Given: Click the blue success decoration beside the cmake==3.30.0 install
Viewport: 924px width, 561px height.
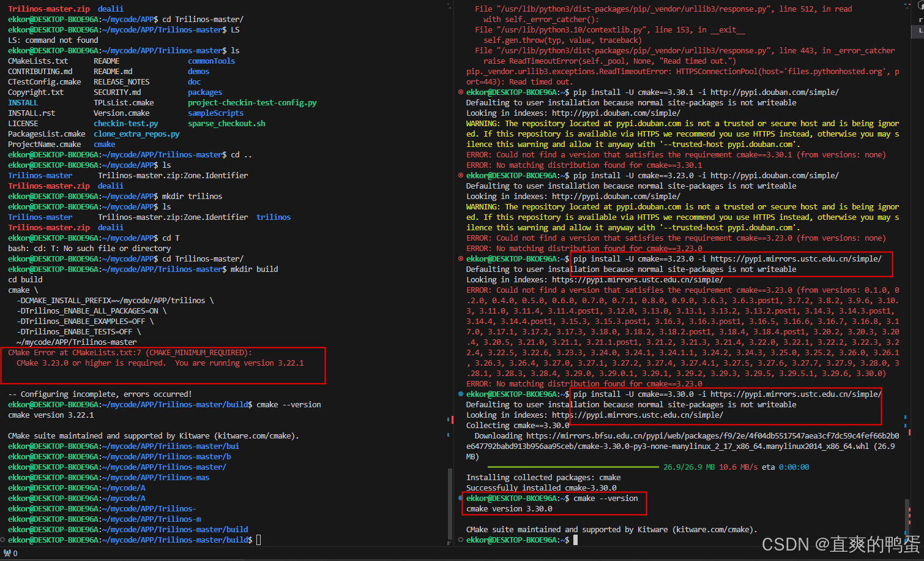Looking at the screenshot, I should 461,394.
